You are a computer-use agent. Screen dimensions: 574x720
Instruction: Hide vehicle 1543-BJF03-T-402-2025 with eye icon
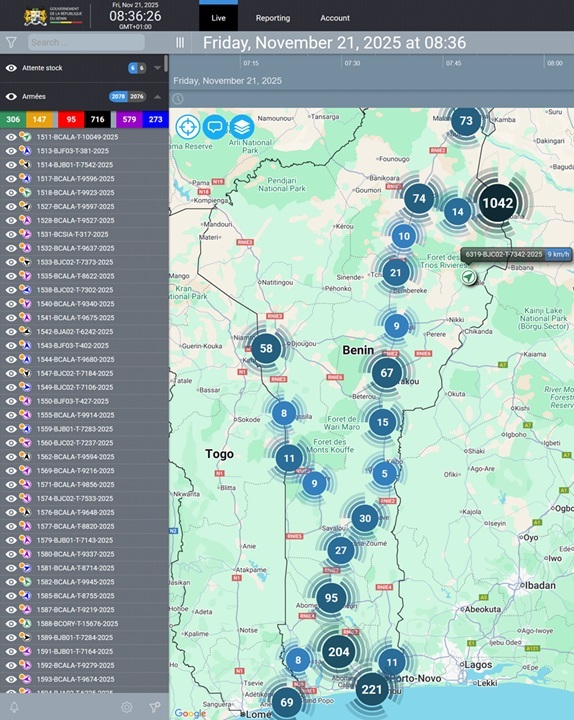tap(11, 345)
